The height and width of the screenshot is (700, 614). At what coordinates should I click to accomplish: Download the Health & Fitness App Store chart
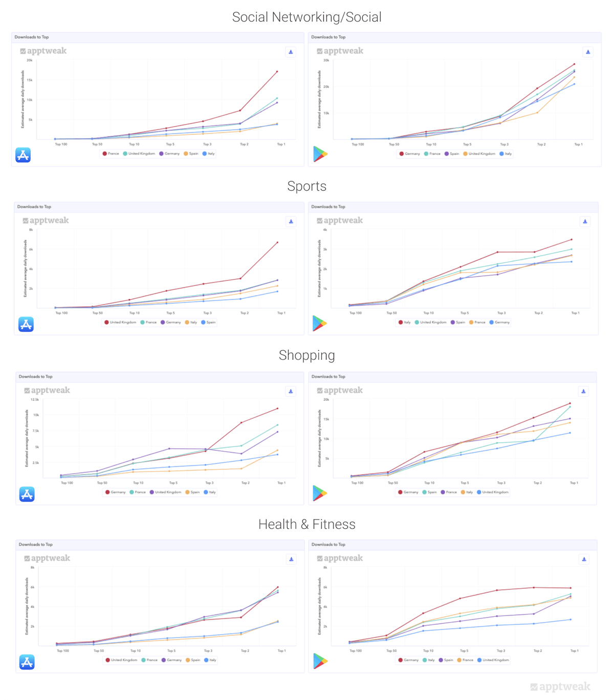pos(291,559)
